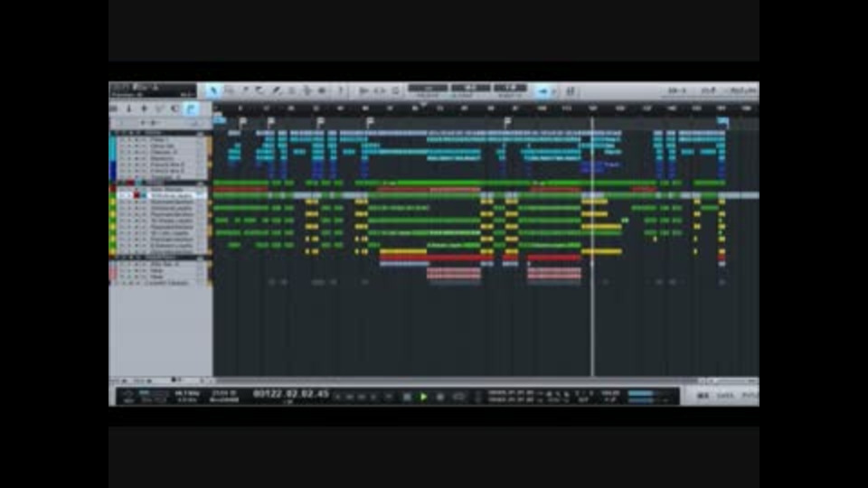The height and width of the screenshot is (488, 868).
Task: Open the Mix console at bottom right
Action: [725, 396]
